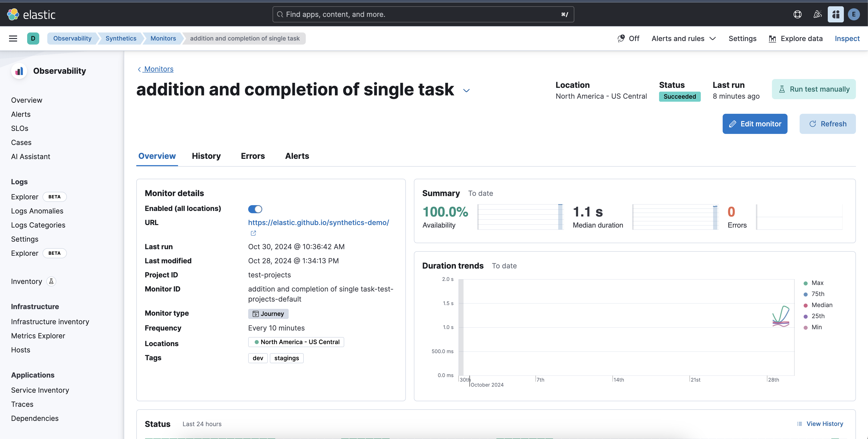
Task: Click the Inventory beaker badge icon
Action: pos(51,281)
